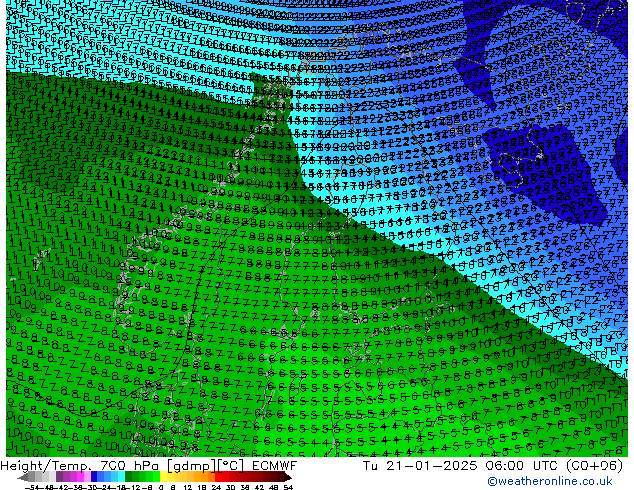
Task: Click the "54" maximum value legend label
Action: point(288,487)
